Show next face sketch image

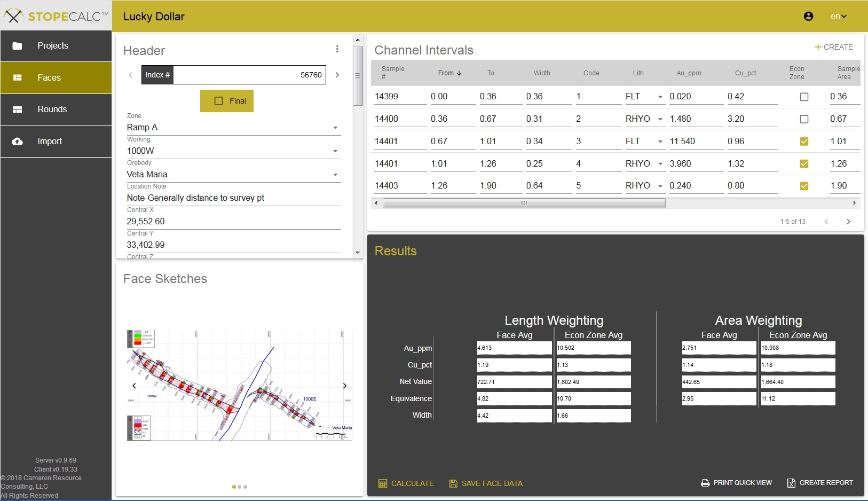[x=345, y=386]
